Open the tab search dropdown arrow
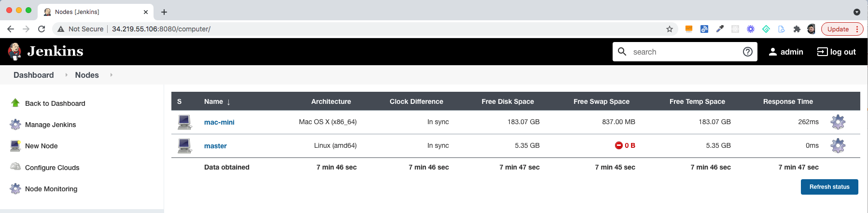The width and height of the screenshot is (868, 213). pyautogui.click(x=857, y=12)
